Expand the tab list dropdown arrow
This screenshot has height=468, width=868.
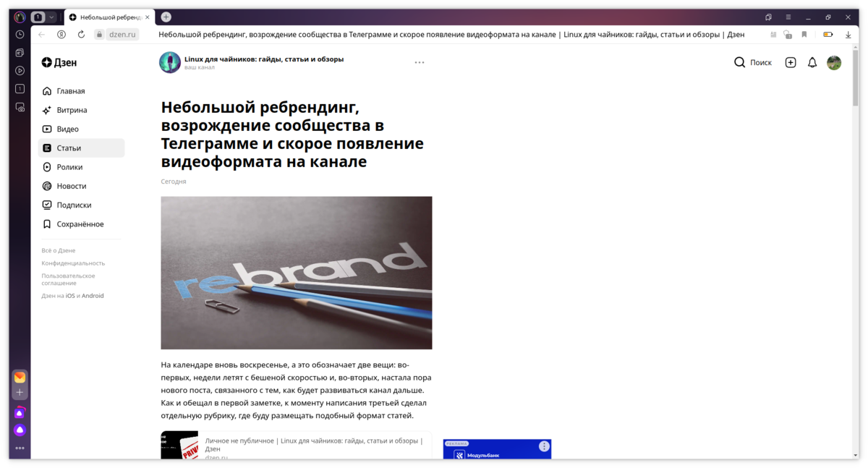pos(51,17)
